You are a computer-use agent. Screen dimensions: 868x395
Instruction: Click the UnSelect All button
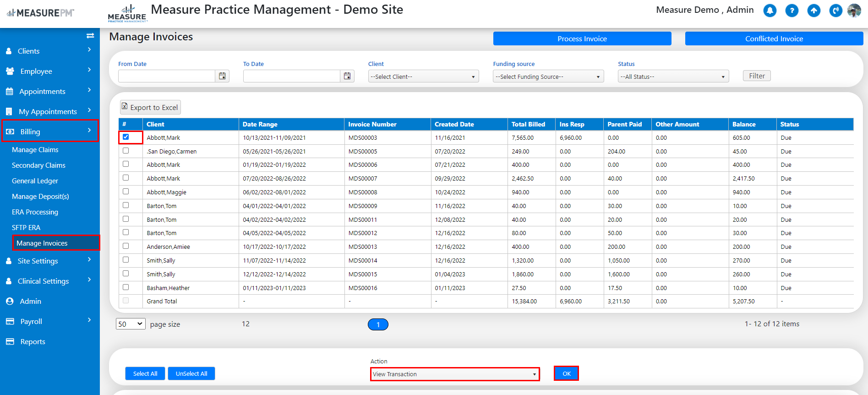pyautogui.click(x=191, y=373)
